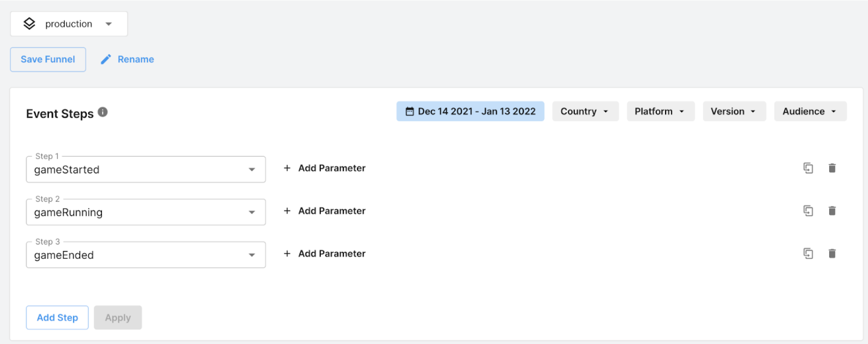Delete the gameEnded step
The width and height of the screenshot is (868, 344).
coord(832,254)
